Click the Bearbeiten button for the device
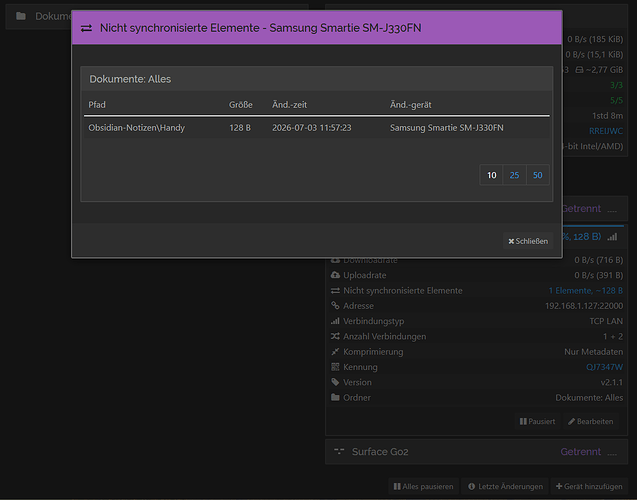The width and height of the screenshot is (637, 500). click(591, 421)
